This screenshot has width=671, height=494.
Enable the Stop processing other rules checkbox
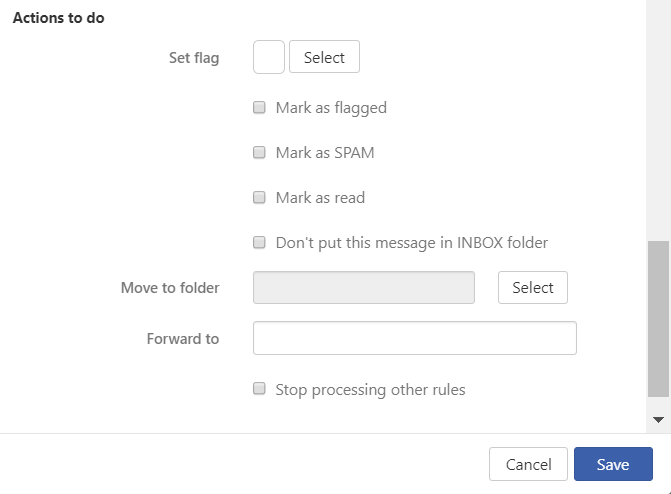(x=259, y=388)
